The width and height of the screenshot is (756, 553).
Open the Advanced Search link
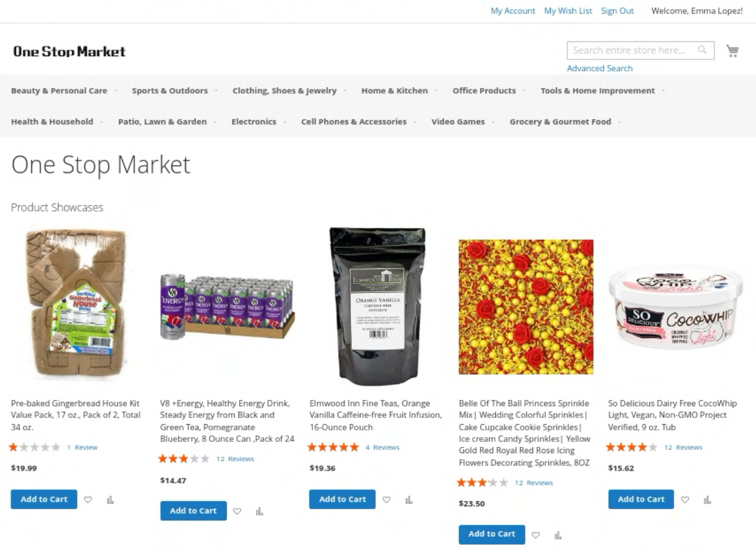click(600, 68)
